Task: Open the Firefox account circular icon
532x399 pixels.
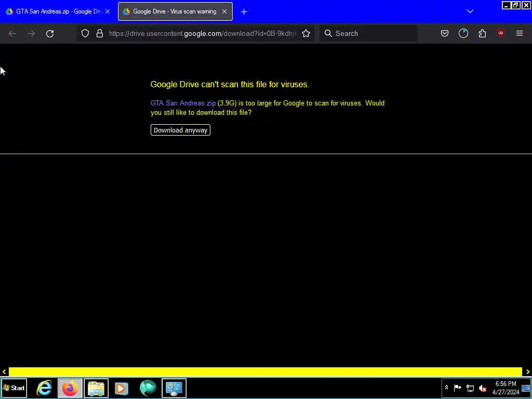Action: pyautogui.click(x=463, y=33)
